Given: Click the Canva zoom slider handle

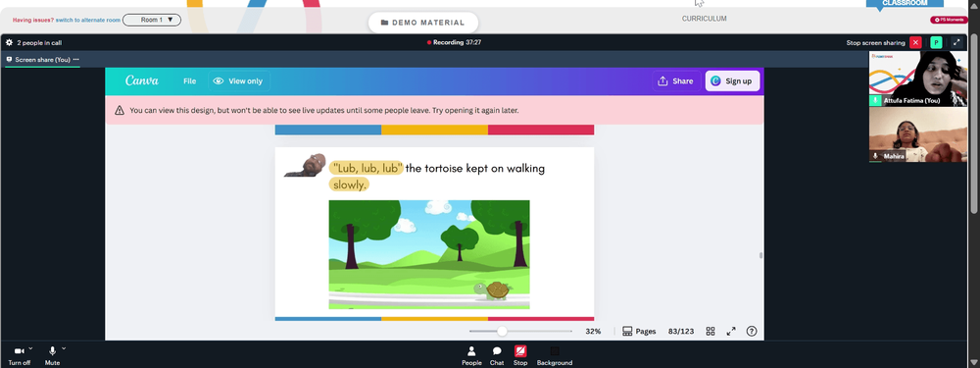Looking at the screenshot, I should 502,331.
